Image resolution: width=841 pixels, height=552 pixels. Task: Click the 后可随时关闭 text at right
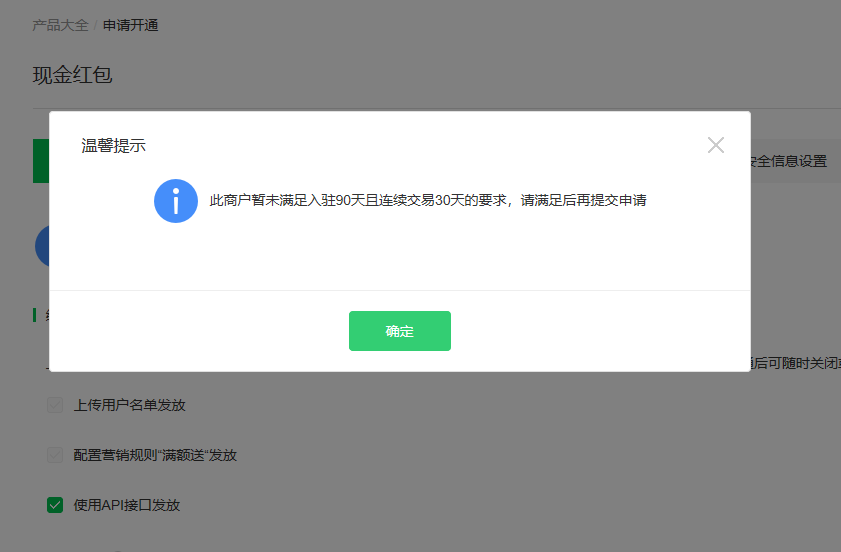coord(795,363)
